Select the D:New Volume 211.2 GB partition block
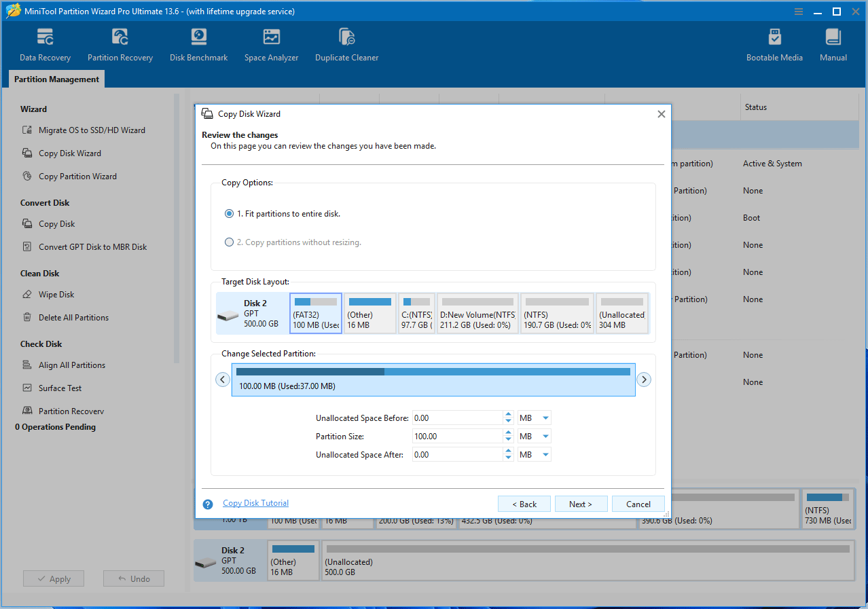This screenshot has height=609, width=868. pos(477,313)
